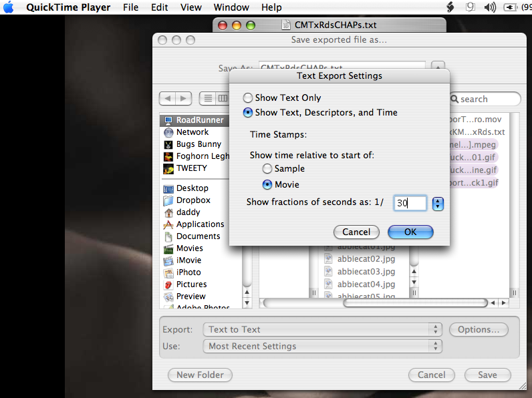The width and height of the screenshot is (532, 398).
Task: Go back with the left arrow button
Action: (x=168, y=99)
